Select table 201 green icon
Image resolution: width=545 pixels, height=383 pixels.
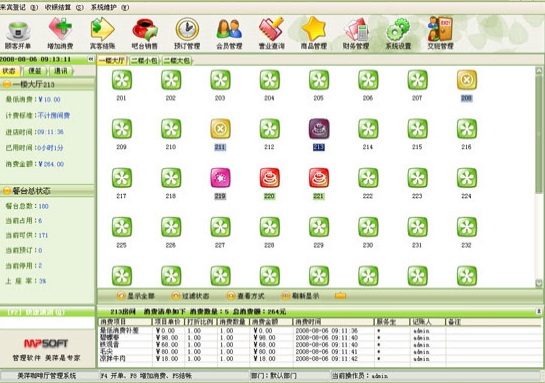click(122, 80)
